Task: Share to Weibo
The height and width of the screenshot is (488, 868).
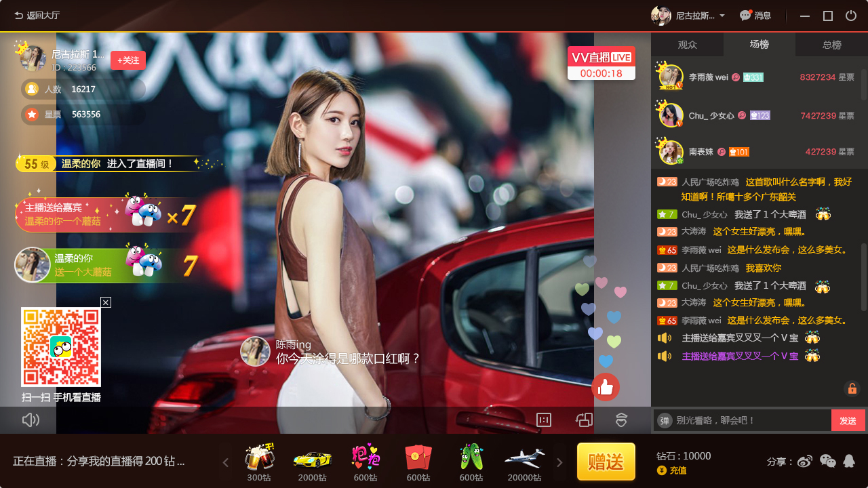Action: pyautogui.click(x=804, y=462)
